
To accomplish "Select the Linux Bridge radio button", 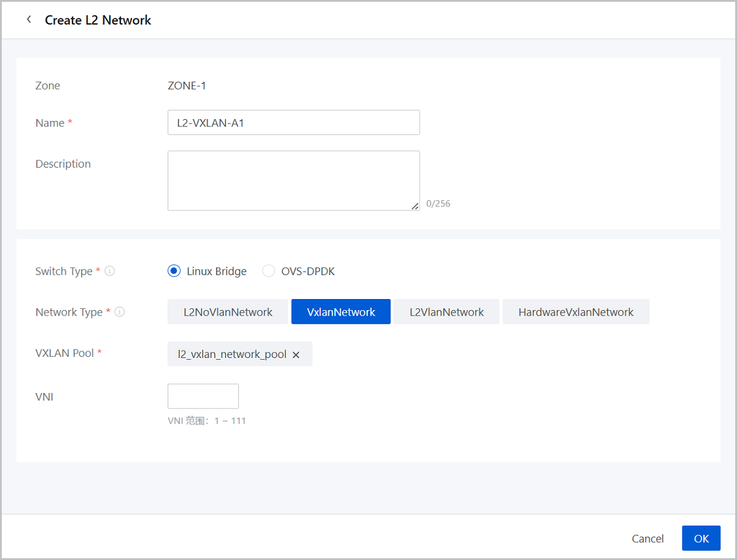I will click(174, 271).
